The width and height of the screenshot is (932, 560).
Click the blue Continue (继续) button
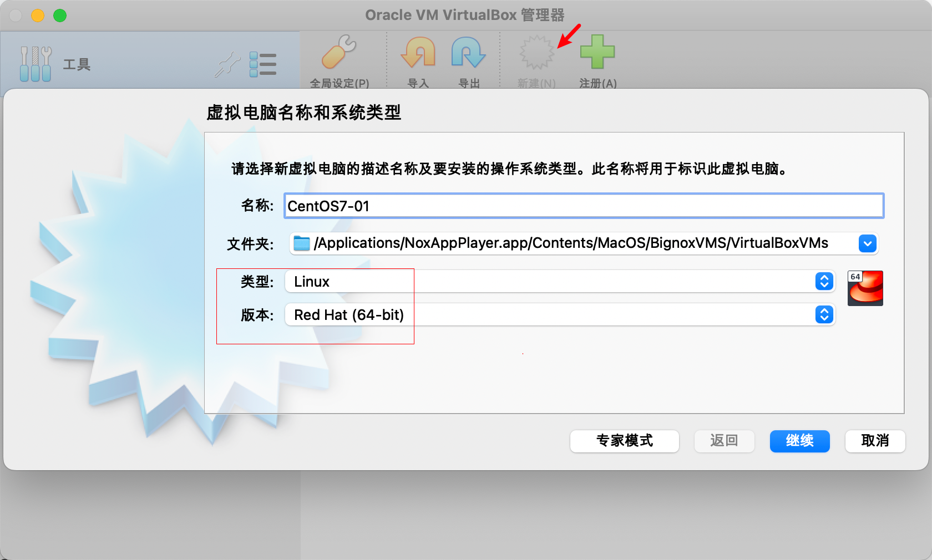(800, 441)
